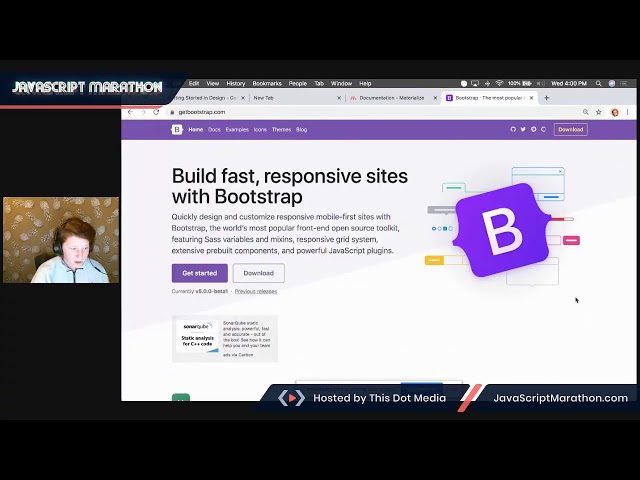Open the Bookmarks menu

pos(267,83)
